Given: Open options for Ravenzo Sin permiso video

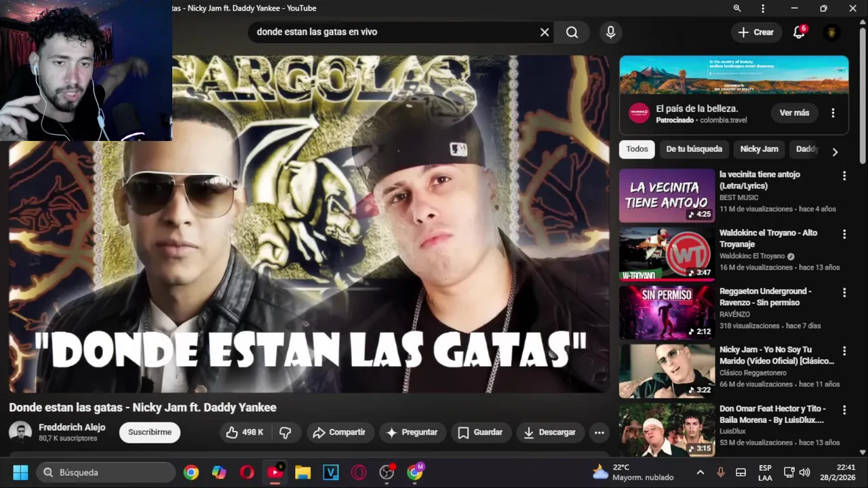Looking at the screenshot, I should [x=844, y=293].
